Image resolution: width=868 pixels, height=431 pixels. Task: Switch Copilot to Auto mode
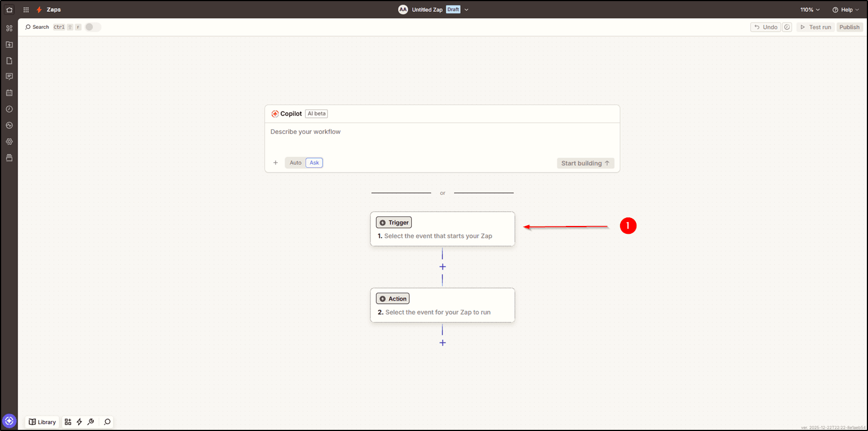click(295, 163)
